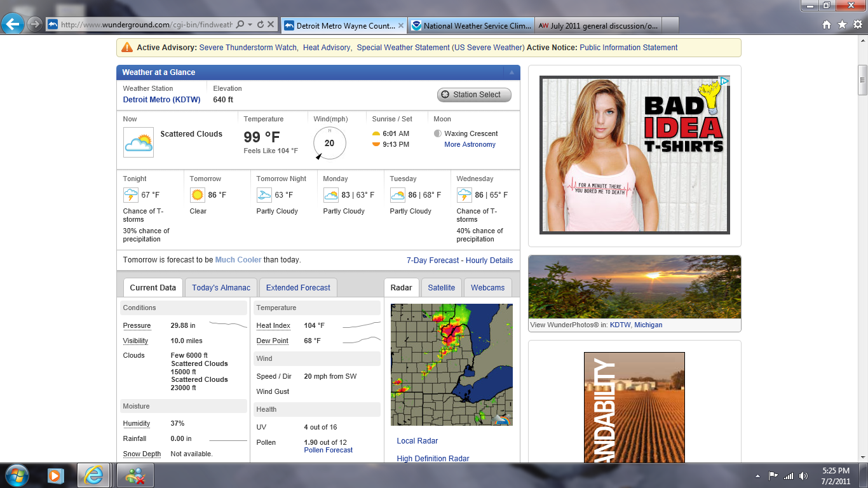Click the Monday partly cloudy icon
The width and height of the screenshot is (868, 488).
pyautogui.click(x=330, y=194)
